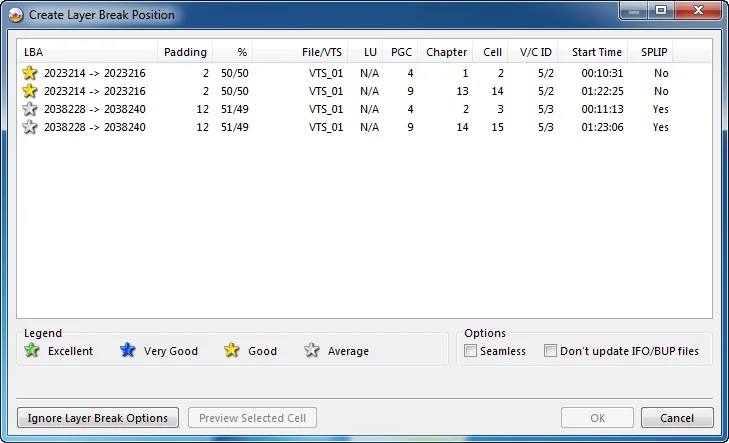Click gold star icon in PGC 9 row at 01:22:25
The image size is (729, 443).
(30, 91)
